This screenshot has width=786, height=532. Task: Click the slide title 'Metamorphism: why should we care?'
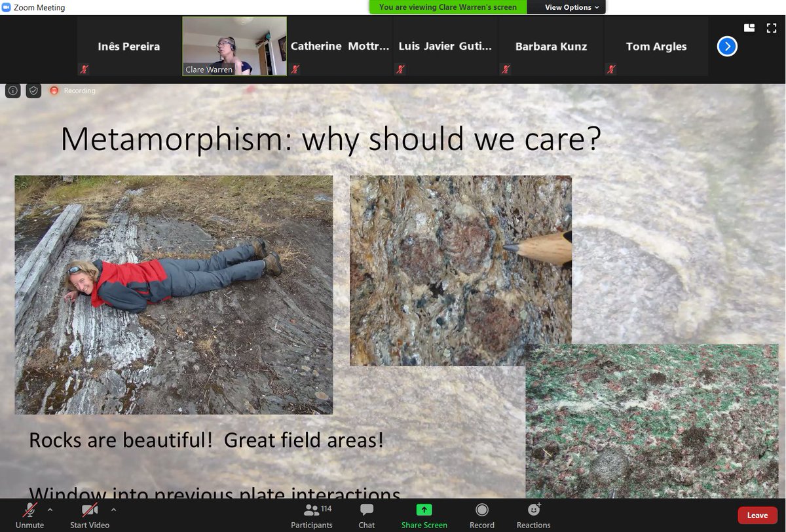(x=331, y=138)
